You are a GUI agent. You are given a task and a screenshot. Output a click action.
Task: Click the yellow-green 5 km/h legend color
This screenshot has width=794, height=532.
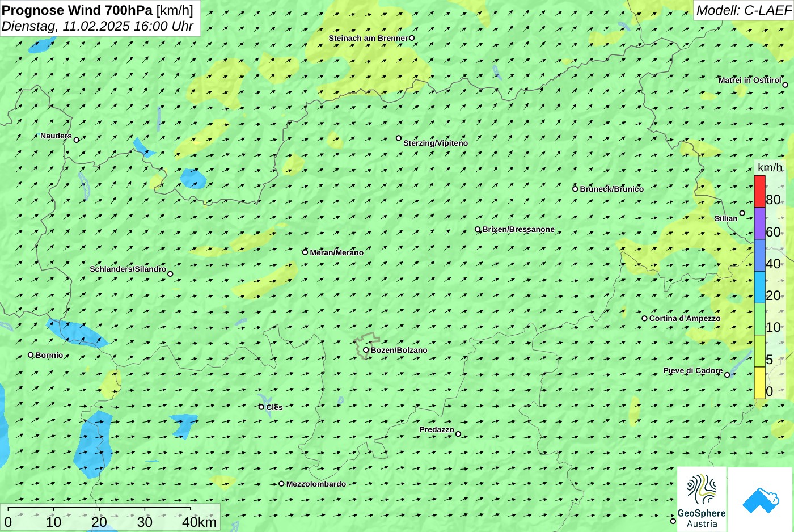[759, 351]
